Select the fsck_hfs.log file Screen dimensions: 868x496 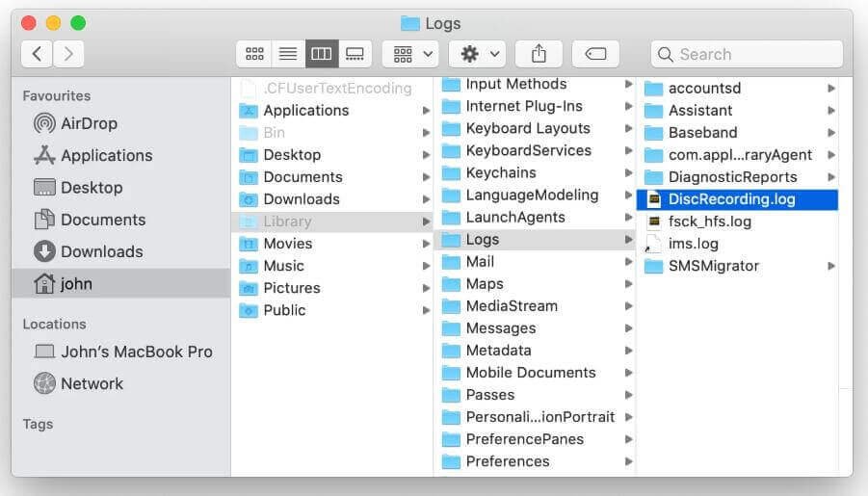pos(738,222)
